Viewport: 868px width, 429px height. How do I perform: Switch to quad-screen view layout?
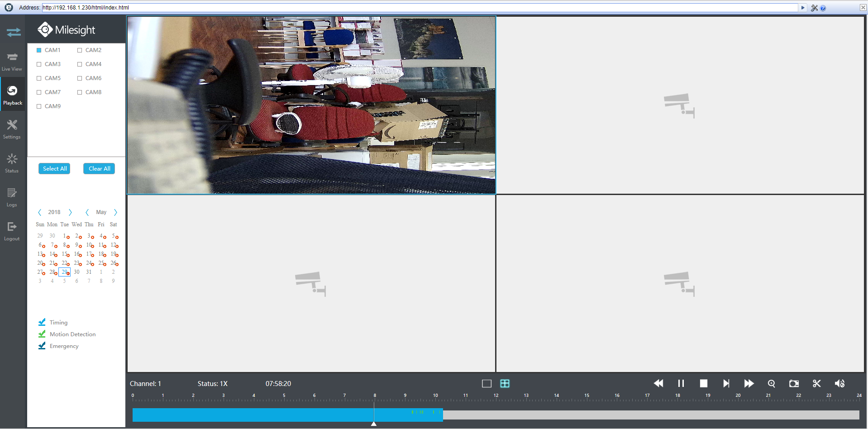click(505, 383)
